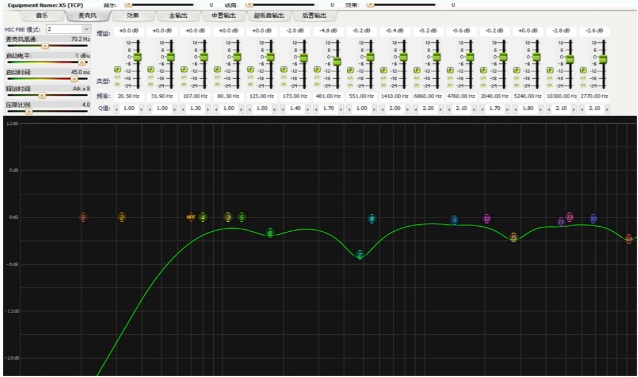Click the Equipment Name: X5 (TCP) label
638x377 pixels.
pyautogui.click(x=45, y=5)
